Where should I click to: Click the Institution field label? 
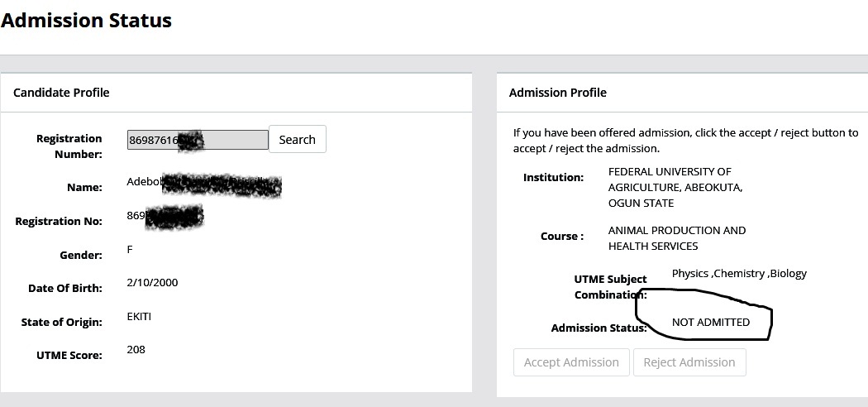click(553, 178)
